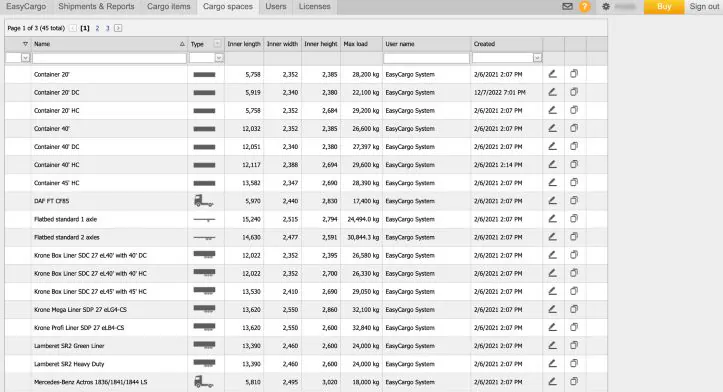Edit Krone Box Liner 40' HC entry
This screenshot has width=723, height=392.
point(552,273)
